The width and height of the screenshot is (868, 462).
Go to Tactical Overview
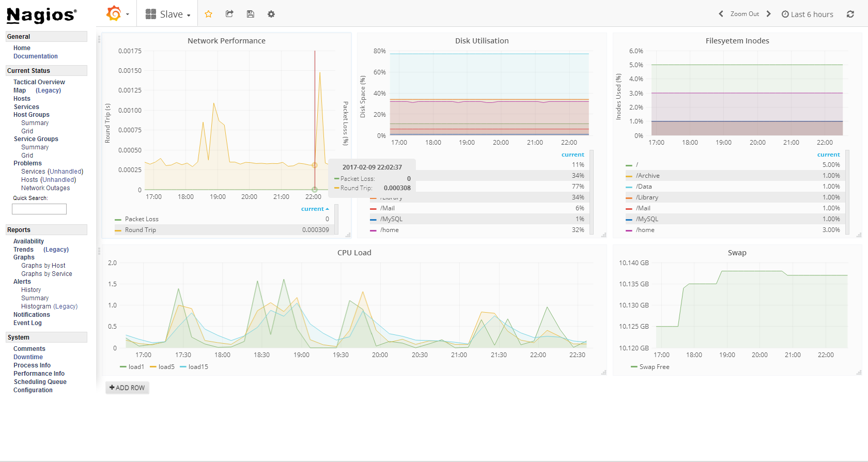[x=39, y=82]
